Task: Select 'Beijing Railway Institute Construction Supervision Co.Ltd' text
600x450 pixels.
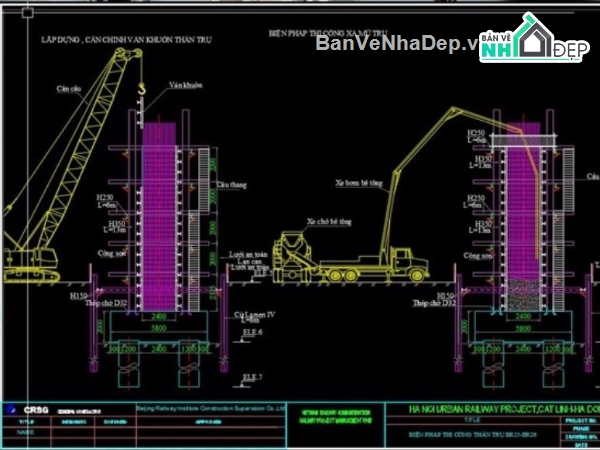Action: [x=211, y=408]
